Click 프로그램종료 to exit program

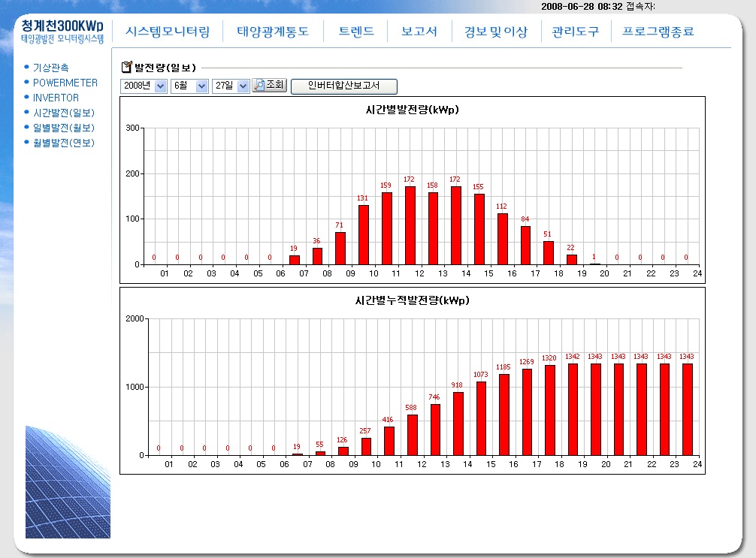point(658,32)
